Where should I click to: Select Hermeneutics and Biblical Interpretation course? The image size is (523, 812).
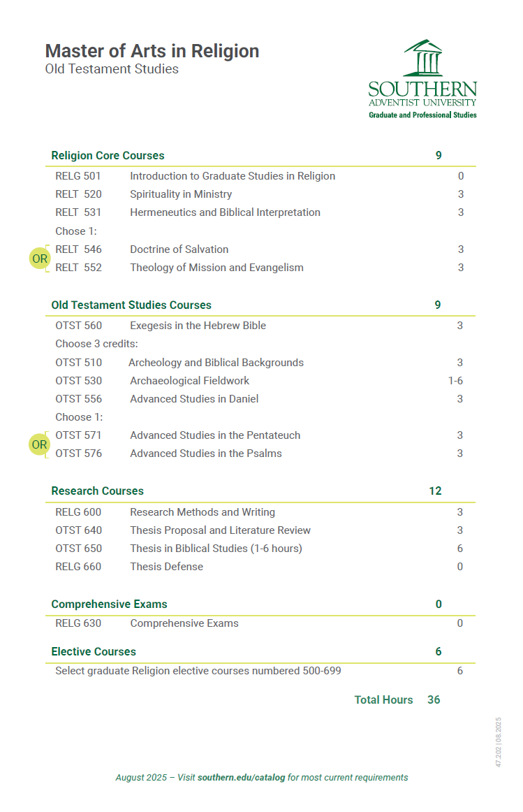pos(225,212)
